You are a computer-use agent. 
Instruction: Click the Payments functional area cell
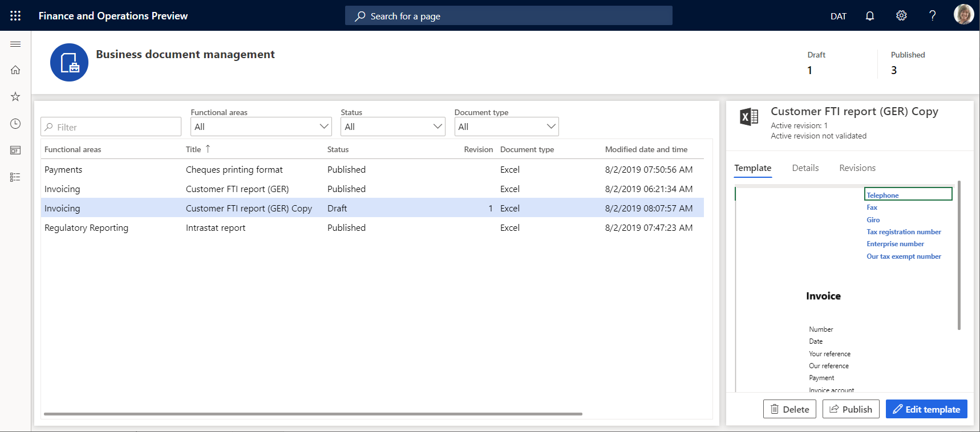coord(63,169)
